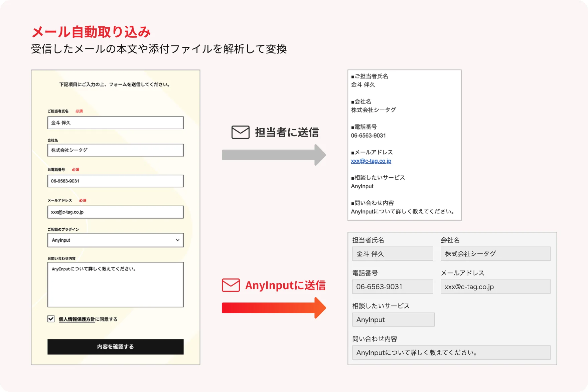Click the 内容を確認する button
Image resolution: width=588 pixels, height=392 pixels.
coord(116,347)
